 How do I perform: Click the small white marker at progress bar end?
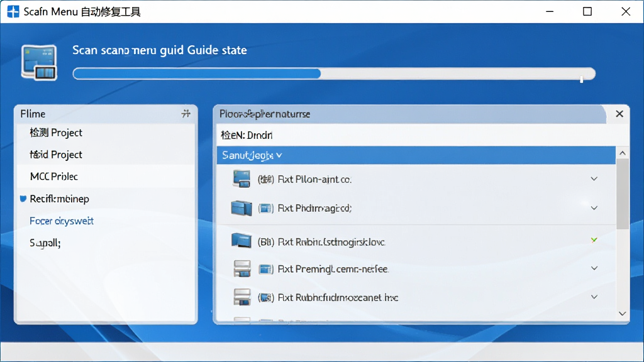pyautogui.click(x=582, y=79)
